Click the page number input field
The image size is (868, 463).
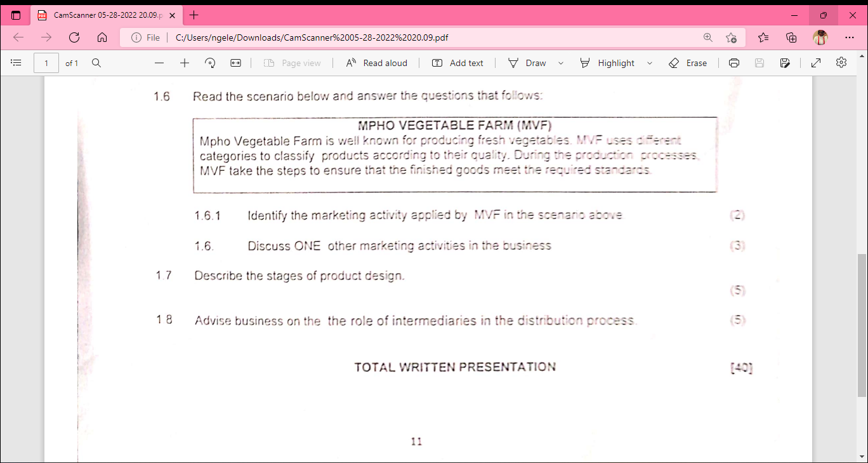pos(46,63)
